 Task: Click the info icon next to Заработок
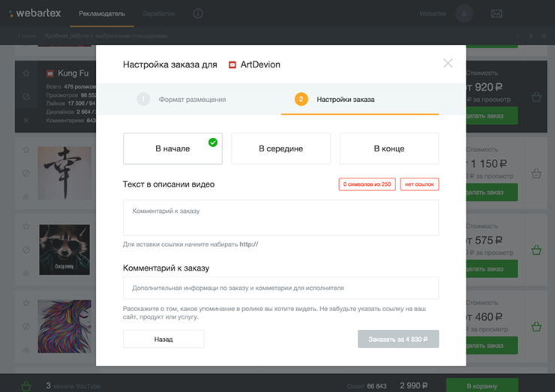pyautogui.click(x=198, y=13)
